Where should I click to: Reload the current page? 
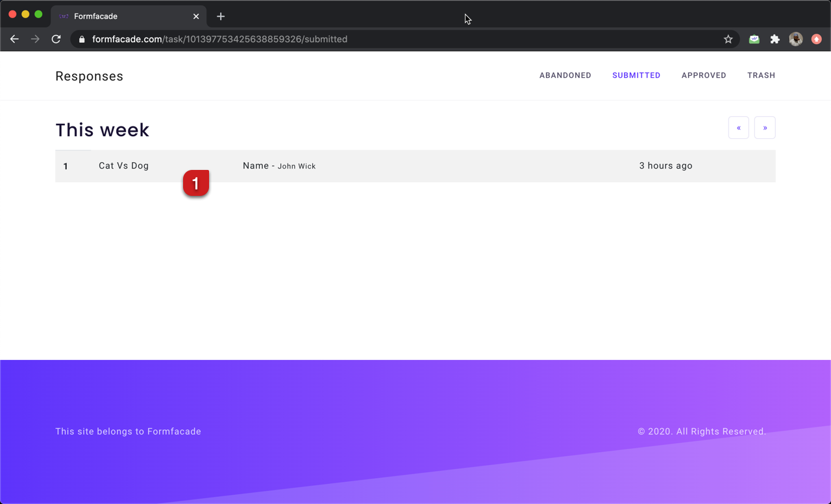tap(56, 39)
